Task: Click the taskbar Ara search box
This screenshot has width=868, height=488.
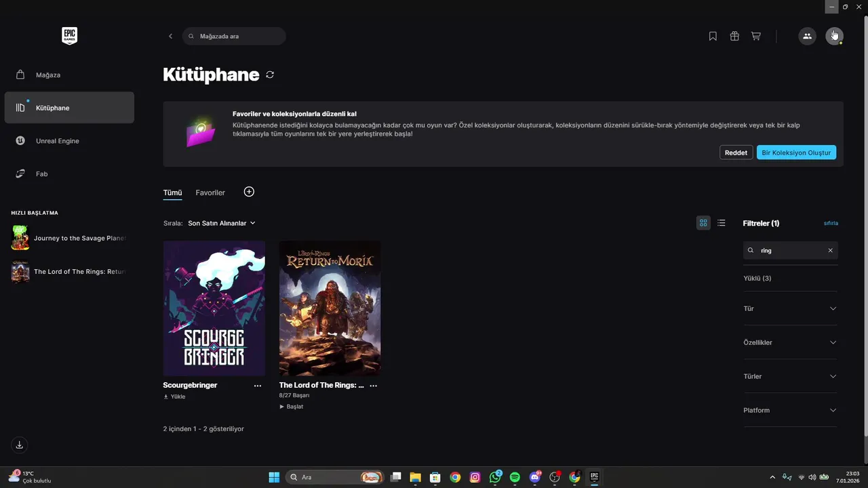Action: (334, 477)
